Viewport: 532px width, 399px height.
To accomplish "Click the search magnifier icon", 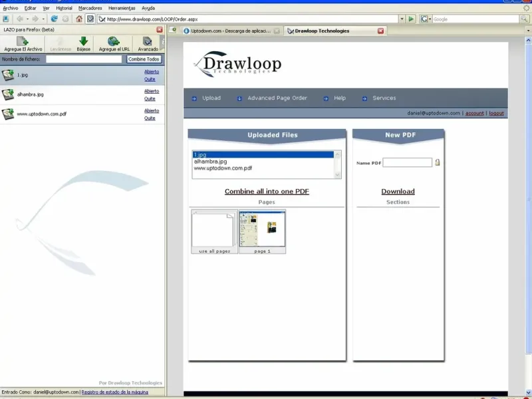I will pyautogui.click(x=524, y=19).
